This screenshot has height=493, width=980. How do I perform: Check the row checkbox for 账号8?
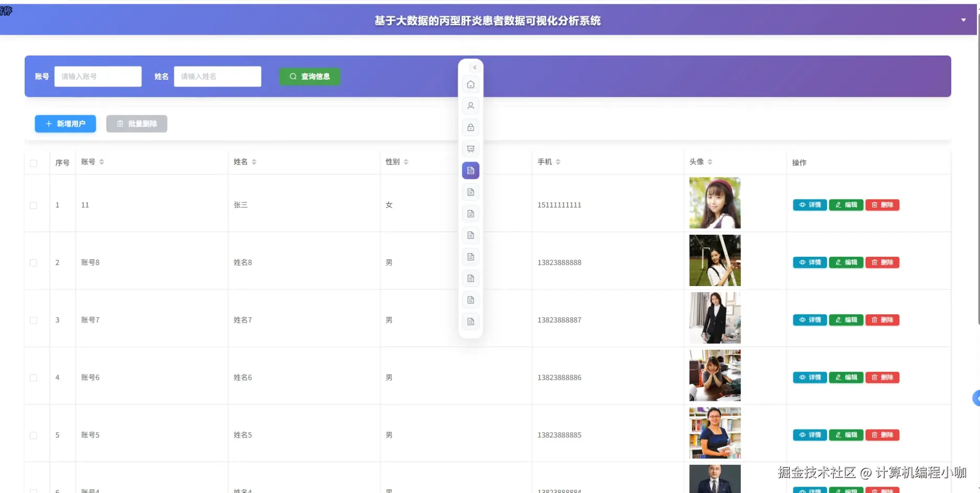pyautogui.click(x=34, y=263)
